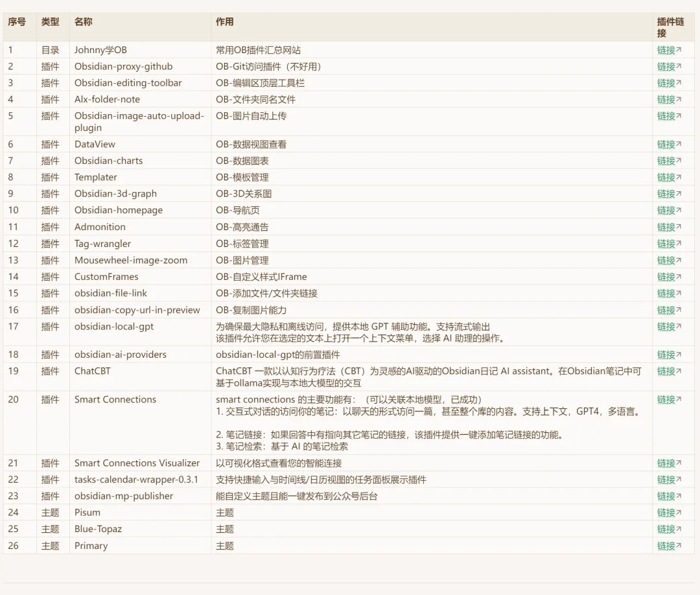The height and width of the screenshot is (595, 700).
Task: Open the link for obsidian-ai-providers
Action: pyautogui.click(x=669, y=355)
